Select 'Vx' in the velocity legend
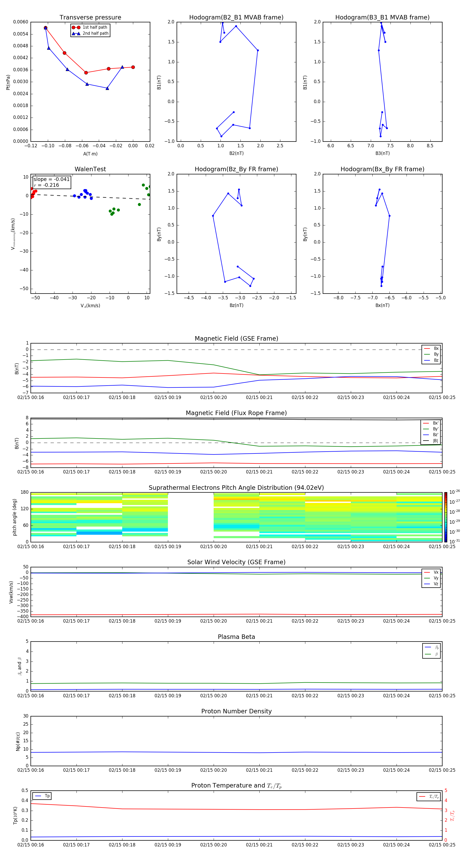 431,572
